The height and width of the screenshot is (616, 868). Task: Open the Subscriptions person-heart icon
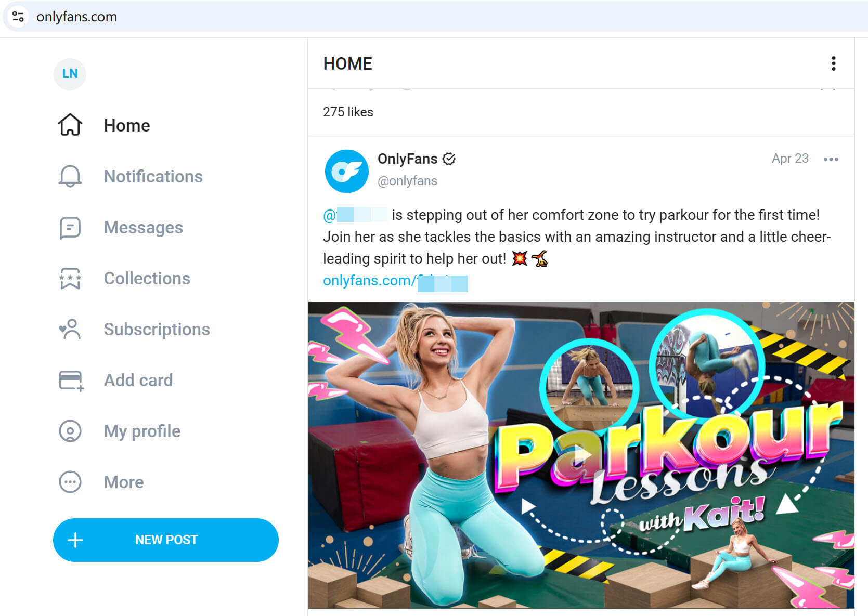pos(70,329)
